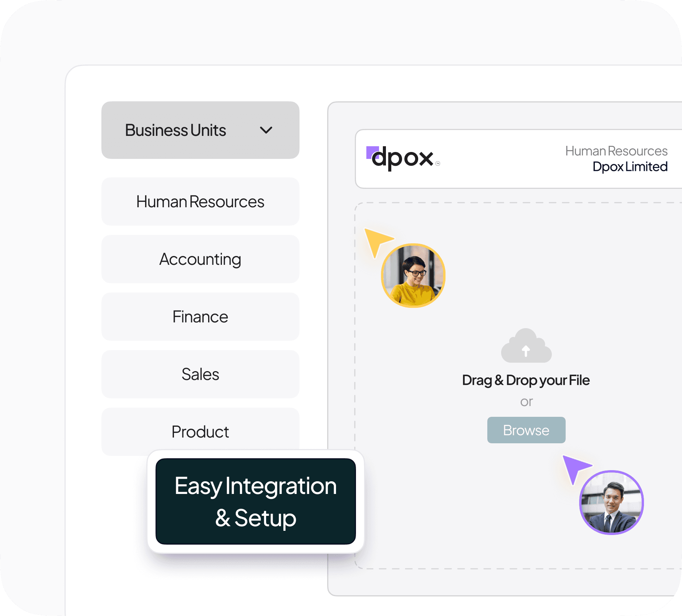Select the Human Resources unit
Viewport: 682px width, 616px height.
pyautogui.click(x=200, y=201)
